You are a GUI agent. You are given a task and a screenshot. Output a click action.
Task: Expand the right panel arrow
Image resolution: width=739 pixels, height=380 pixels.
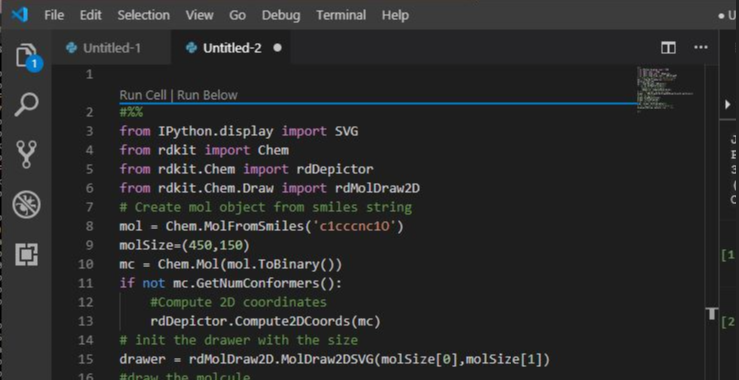(x=728, y=105)
